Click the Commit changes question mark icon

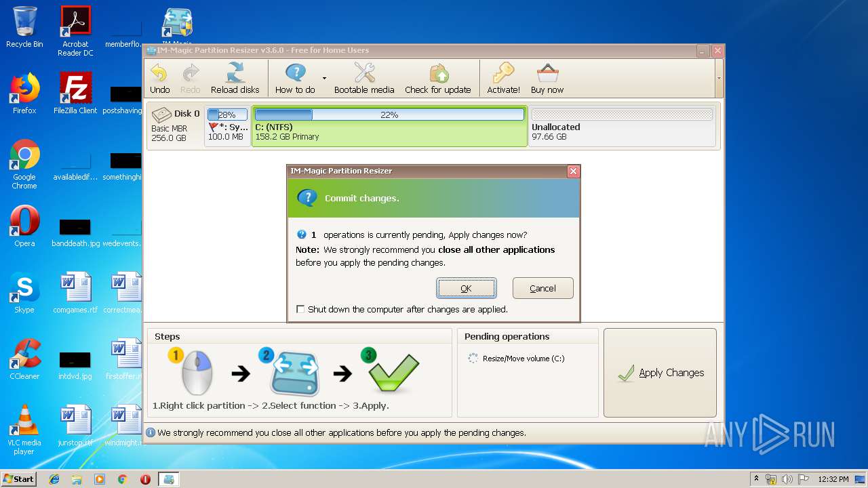(307, 198)
